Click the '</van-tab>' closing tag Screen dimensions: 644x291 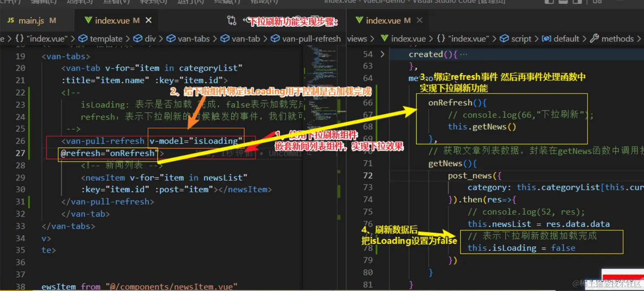click(85, 214)
